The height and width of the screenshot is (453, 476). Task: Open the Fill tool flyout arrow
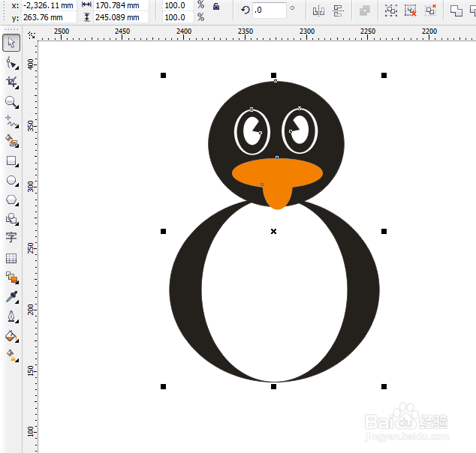pyautogui.click(x=17, y=341)
